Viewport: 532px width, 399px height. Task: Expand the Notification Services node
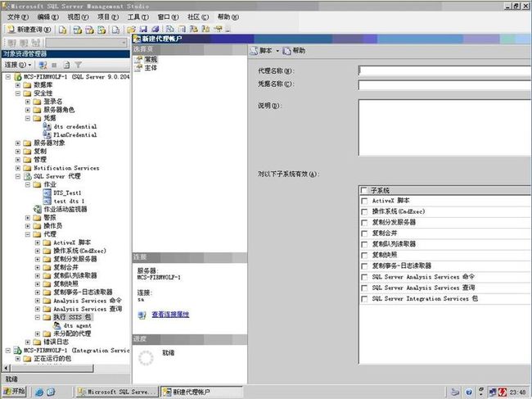click(x=18, y=168)
